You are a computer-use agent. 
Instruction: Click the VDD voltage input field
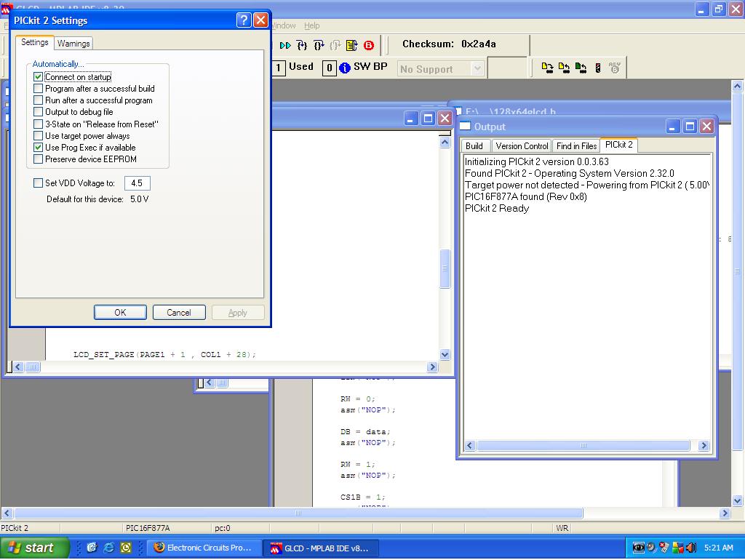[138, 183]
